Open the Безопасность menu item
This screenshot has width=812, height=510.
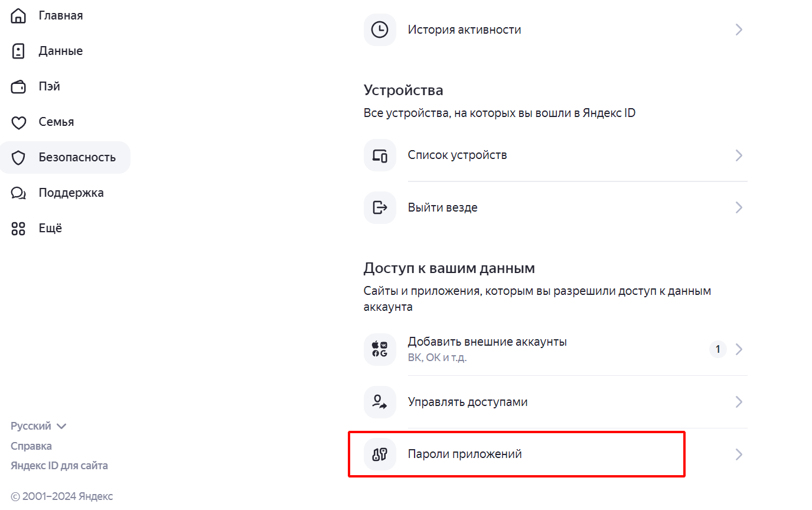[65, 157]
